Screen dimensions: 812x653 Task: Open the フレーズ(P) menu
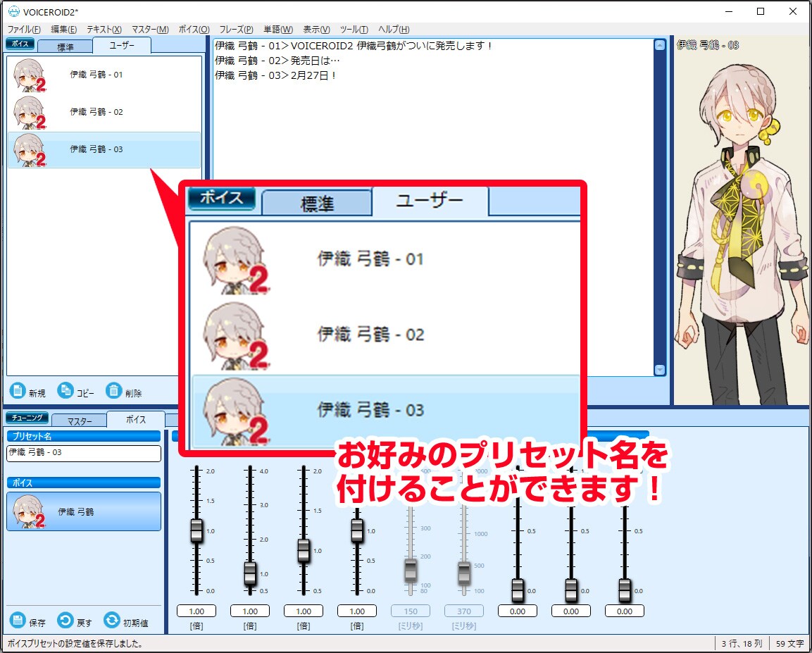[236, 30]
